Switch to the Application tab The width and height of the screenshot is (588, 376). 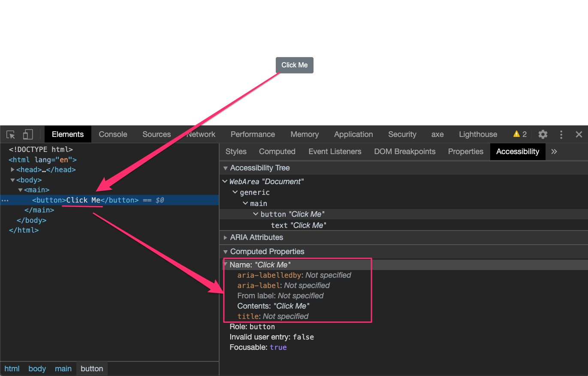353,134
